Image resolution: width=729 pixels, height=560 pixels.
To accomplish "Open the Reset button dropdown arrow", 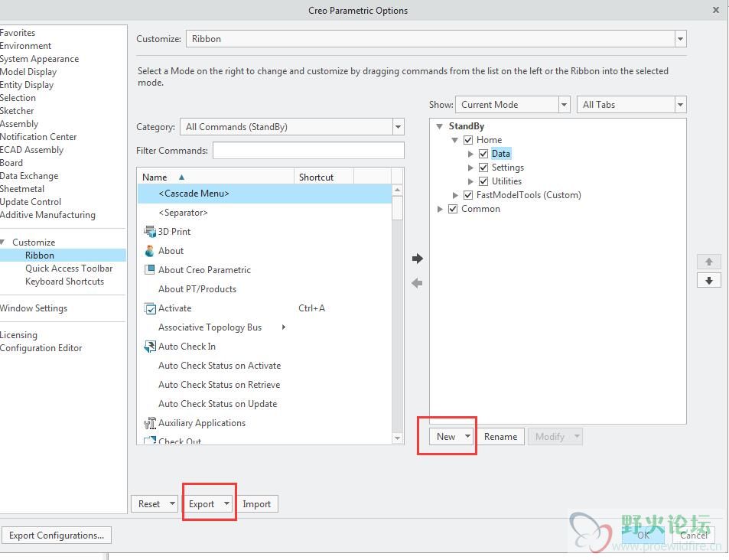I will [172, 503].
